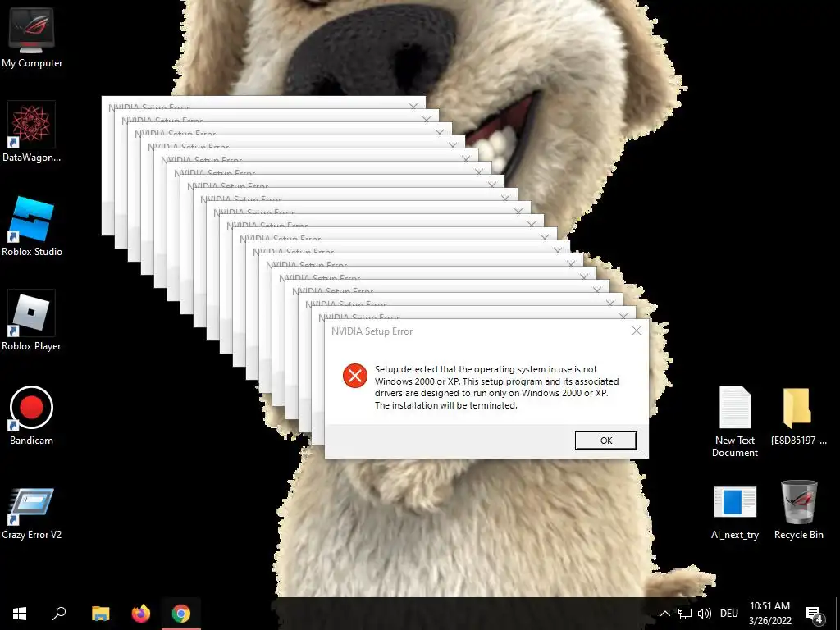840x630 pixels.
Task: Switch to Chrome in the taskbar
Action: point(181,614)
